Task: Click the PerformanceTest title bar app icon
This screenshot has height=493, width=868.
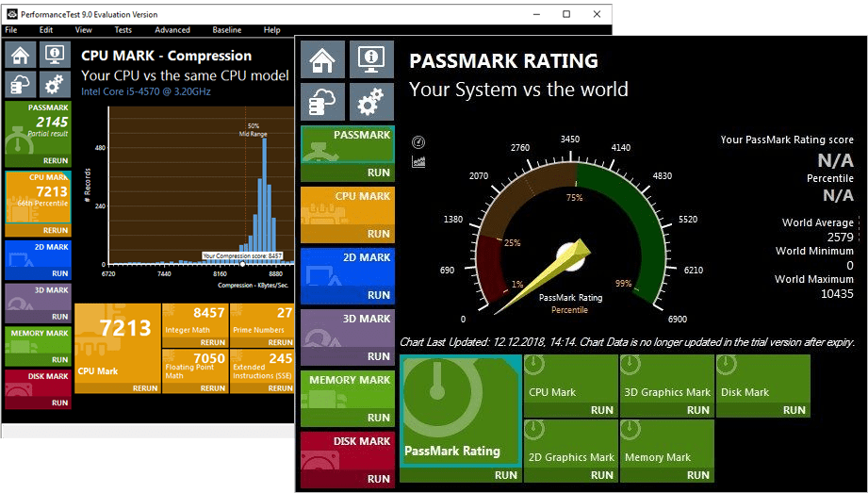Action: coord(11,14)
